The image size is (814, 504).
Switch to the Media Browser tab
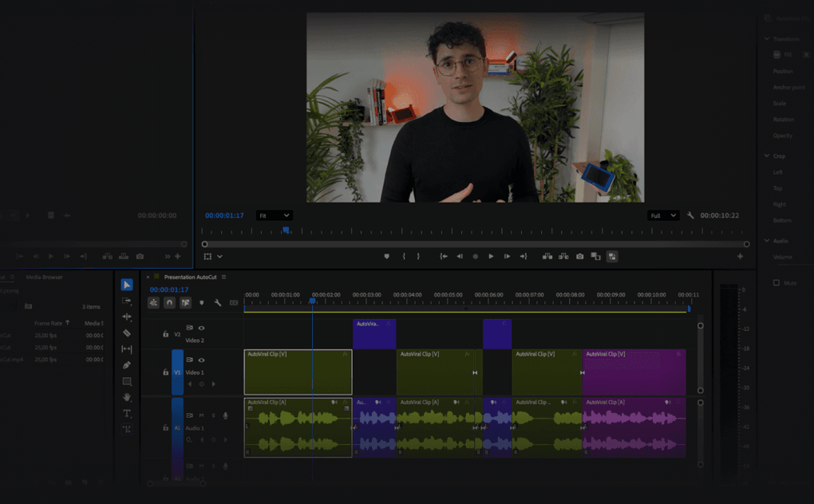coord(44,277)
